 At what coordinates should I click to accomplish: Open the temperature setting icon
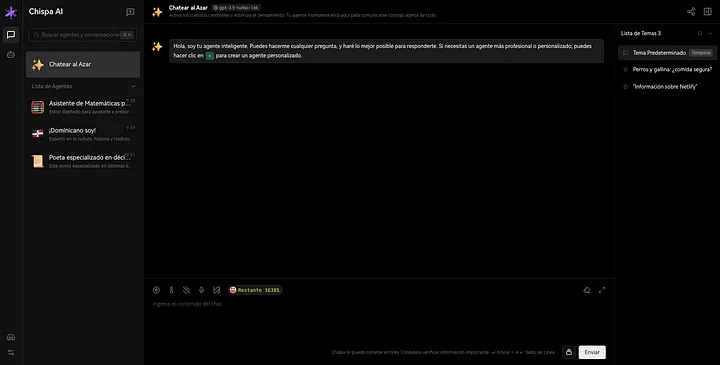point(171,290)
